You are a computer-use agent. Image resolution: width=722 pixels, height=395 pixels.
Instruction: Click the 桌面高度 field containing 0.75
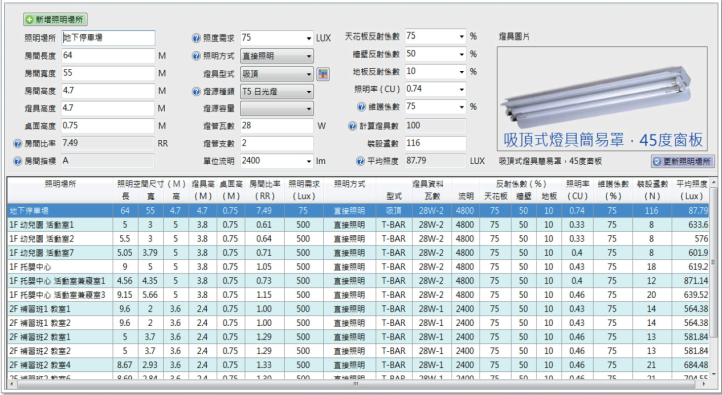click(108, 126)
